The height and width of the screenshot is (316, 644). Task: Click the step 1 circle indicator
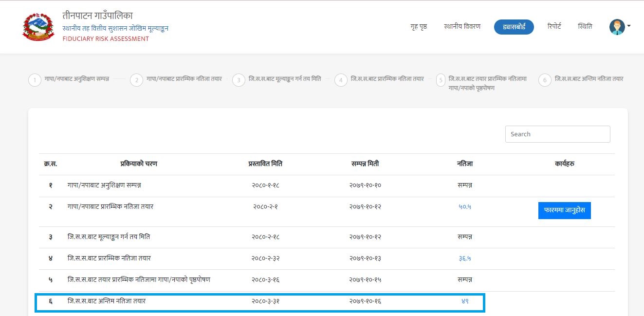pos(35,80)
